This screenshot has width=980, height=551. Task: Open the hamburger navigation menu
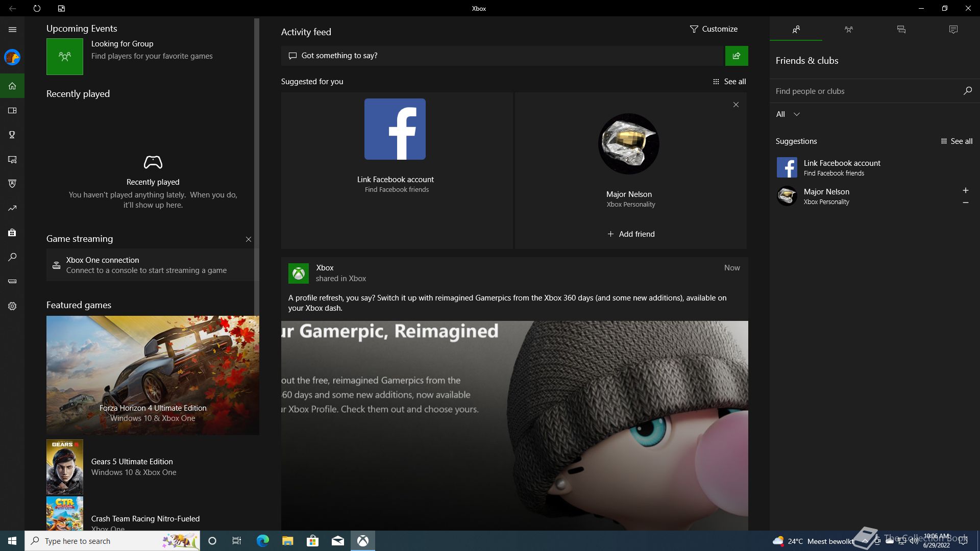point(12,30)
